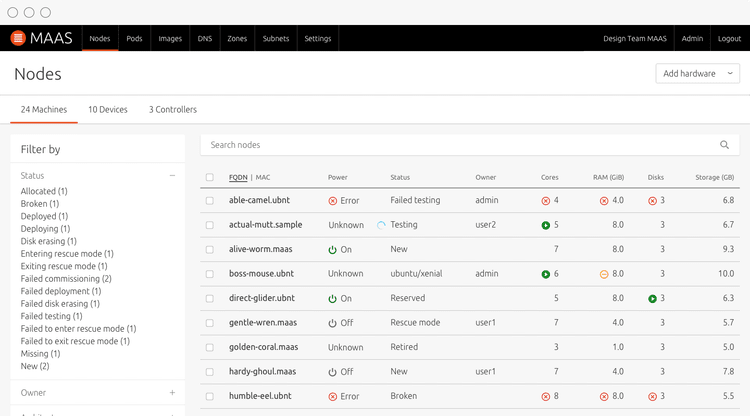Click humble-eel power error icon
This screenshot has height=416, width=750.
(332, 396)
